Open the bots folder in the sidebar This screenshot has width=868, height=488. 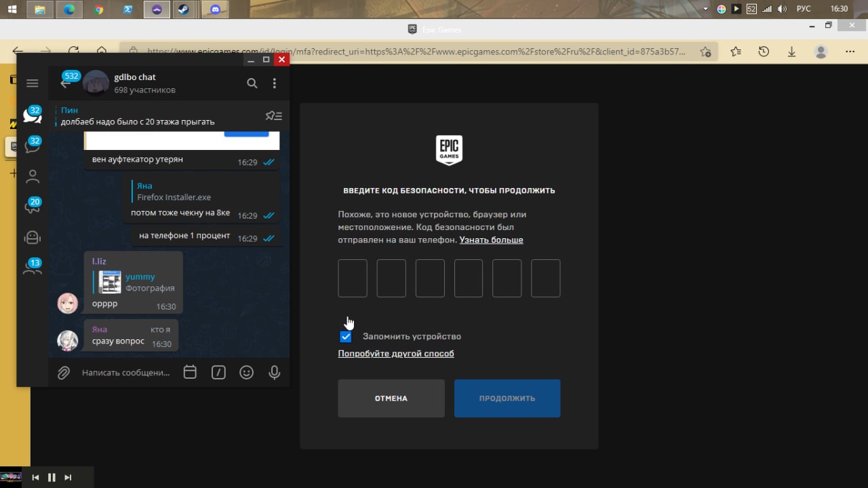32,237
